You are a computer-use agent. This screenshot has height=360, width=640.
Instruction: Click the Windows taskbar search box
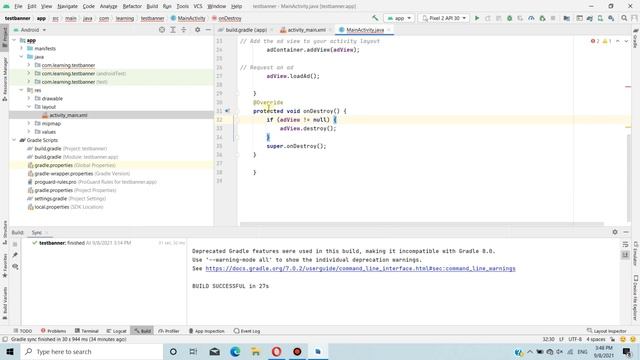tap(92, 351)
